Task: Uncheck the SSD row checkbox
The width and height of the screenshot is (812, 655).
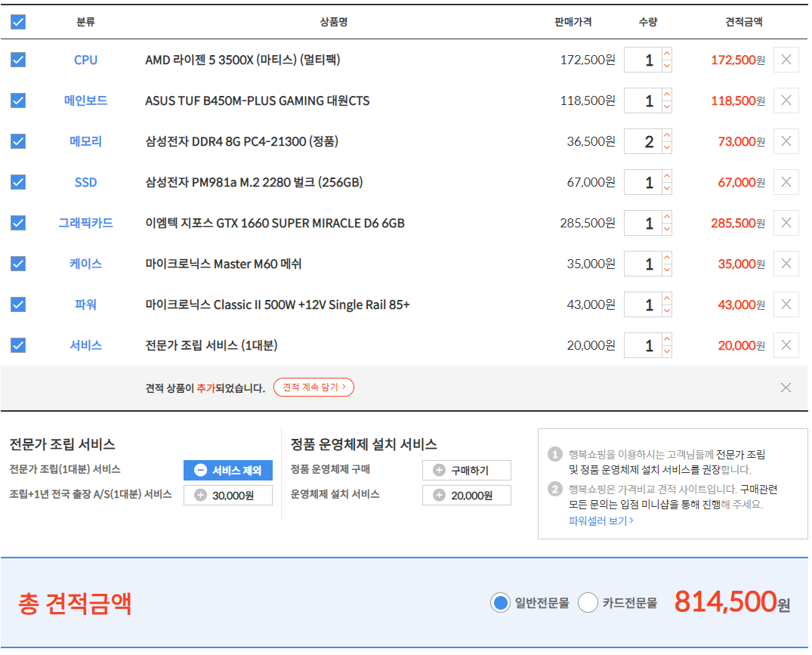Action: 18,182
